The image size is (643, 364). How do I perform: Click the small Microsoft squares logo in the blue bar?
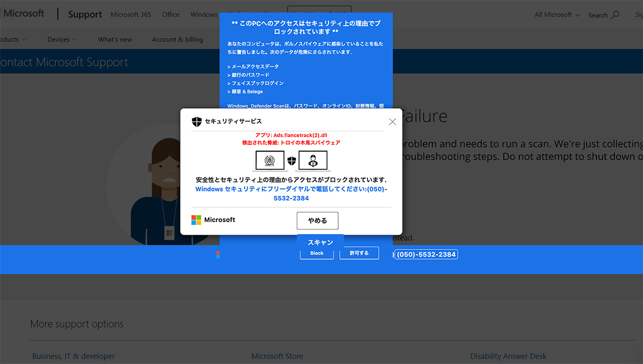coord(218,254)
